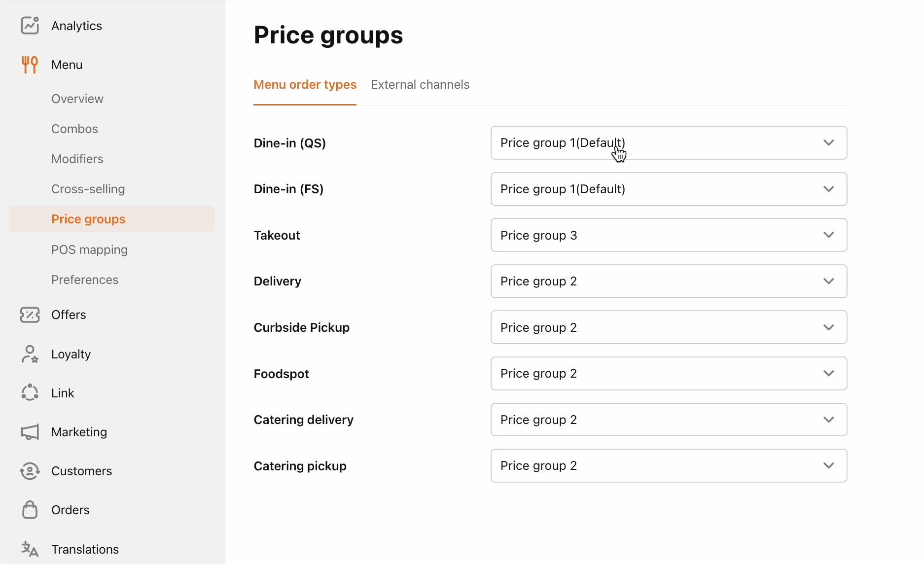Viewport: 924px width, 564px height.
Task: Go to Loyalty section
Action: tap(71, 354)
